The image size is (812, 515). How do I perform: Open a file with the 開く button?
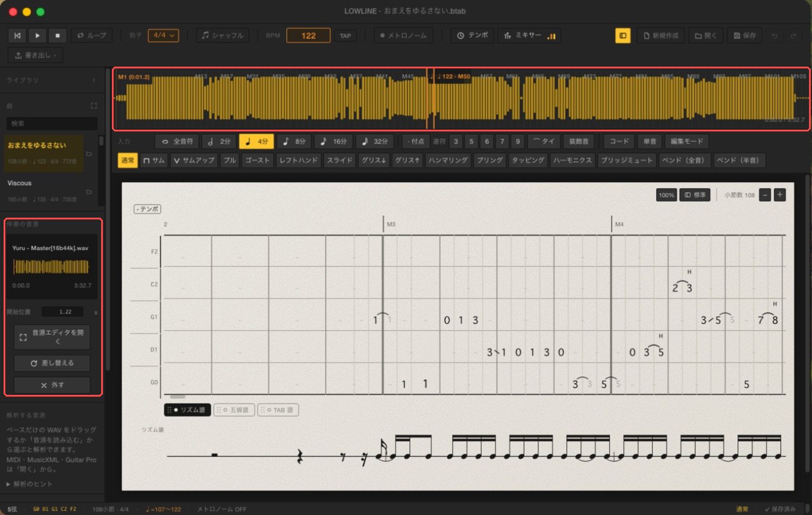click(x=706, y=36)
